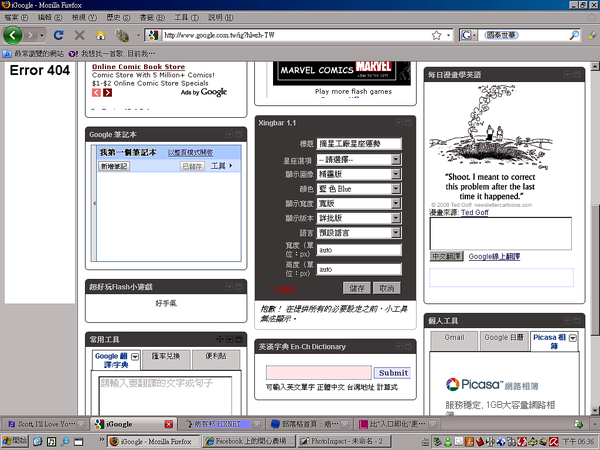Open Online Comic Book Store ad link

pyautogui.click(x=138, y=67)
